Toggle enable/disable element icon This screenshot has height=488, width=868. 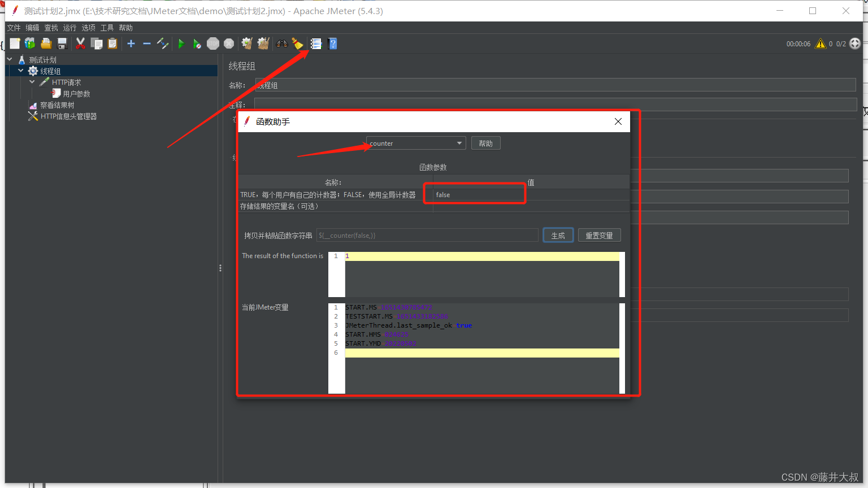[163, 43]
